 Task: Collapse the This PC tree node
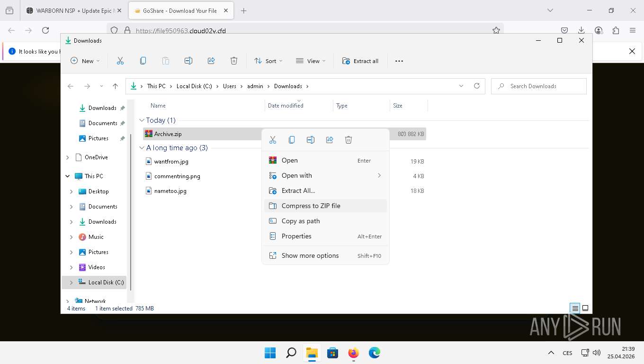tap(68, 176)
